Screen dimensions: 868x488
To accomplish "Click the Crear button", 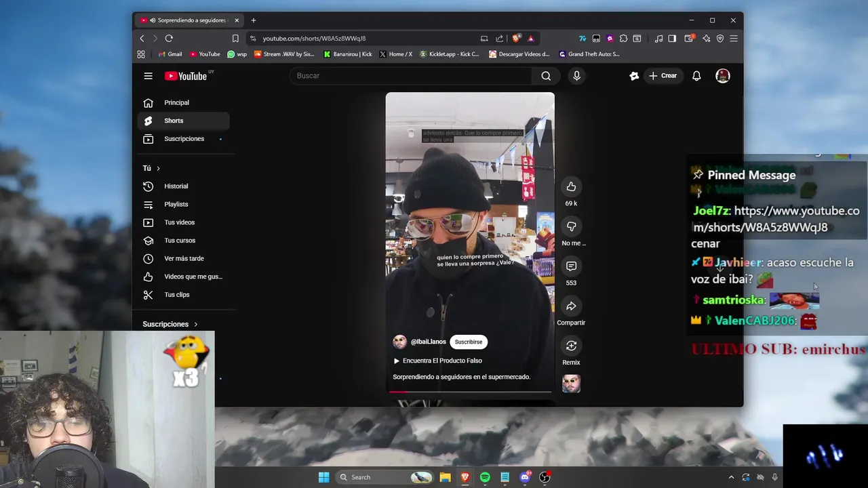I will (663, 76).
